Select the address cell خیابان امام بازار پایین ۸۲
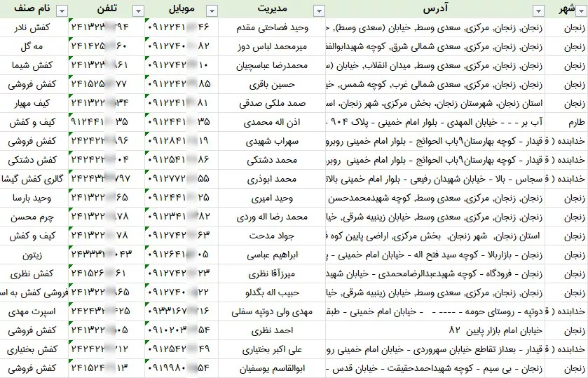This screenshot has height=378, width=588. pos(435,330)
